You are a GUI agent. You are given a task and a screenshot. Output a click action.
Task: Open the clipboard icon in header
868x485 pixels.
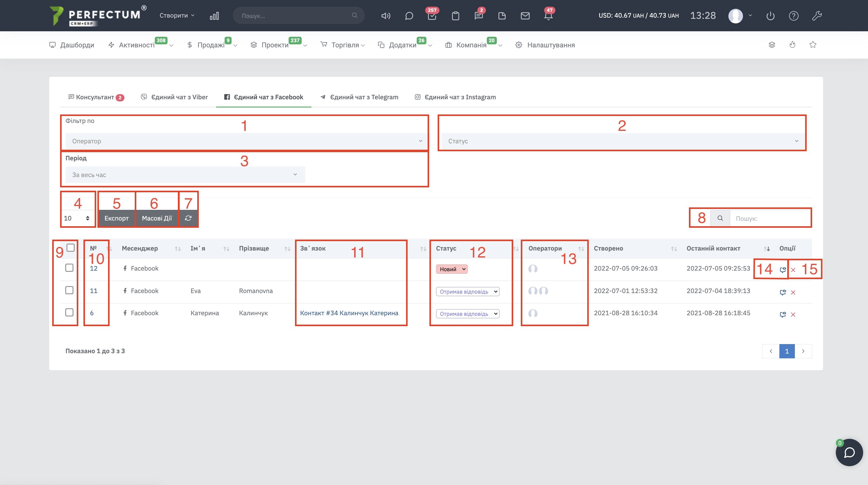tap(455, 16)
